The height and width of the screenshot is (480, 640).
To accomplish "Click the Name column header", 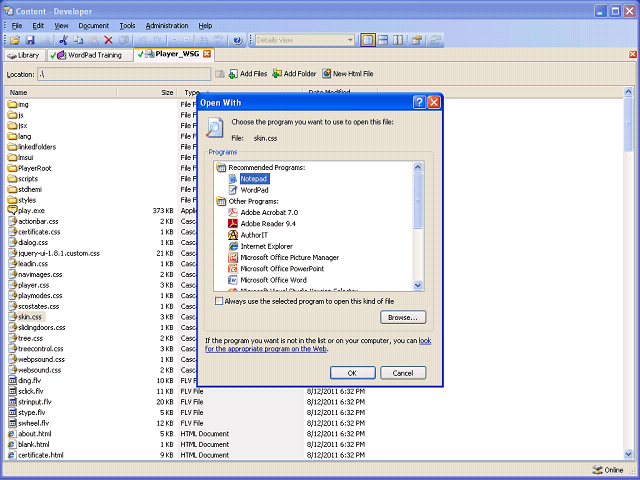I will 61,93.
